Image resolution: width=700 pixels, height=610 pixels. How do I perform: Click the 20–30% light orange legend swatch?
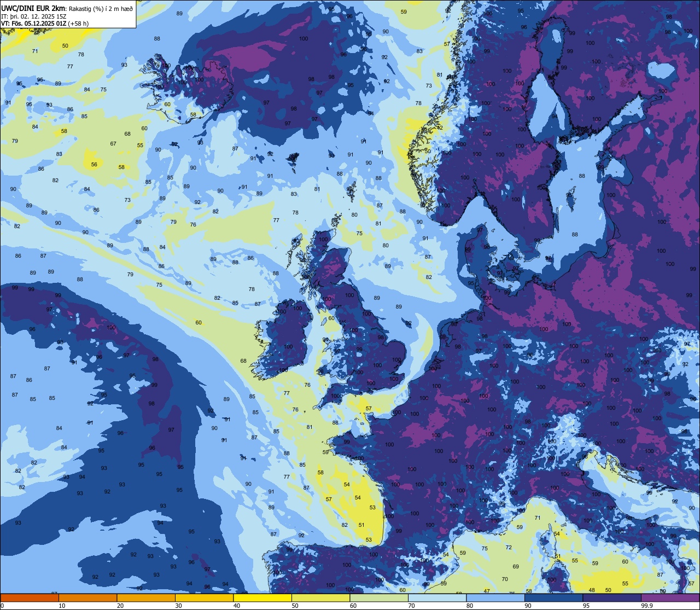(x=146, y=597)
